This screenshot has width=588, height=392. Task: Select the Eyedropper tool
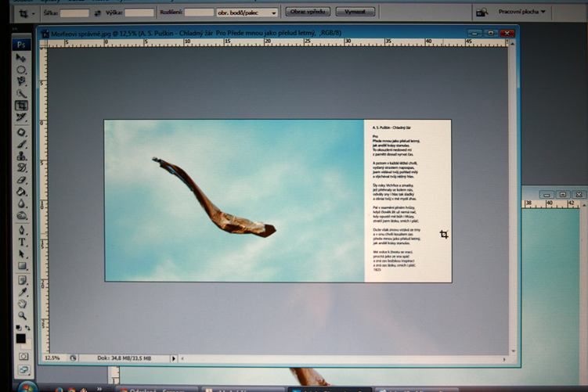pyautogui.click(x=21, y=292)
